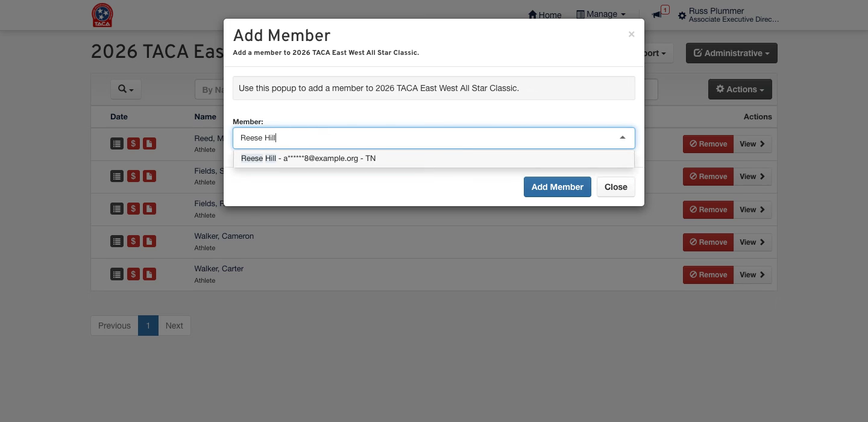Click the dollar icon in Reed row
The width and height of the screenshot is (868, 422).
tap(133, 143)
